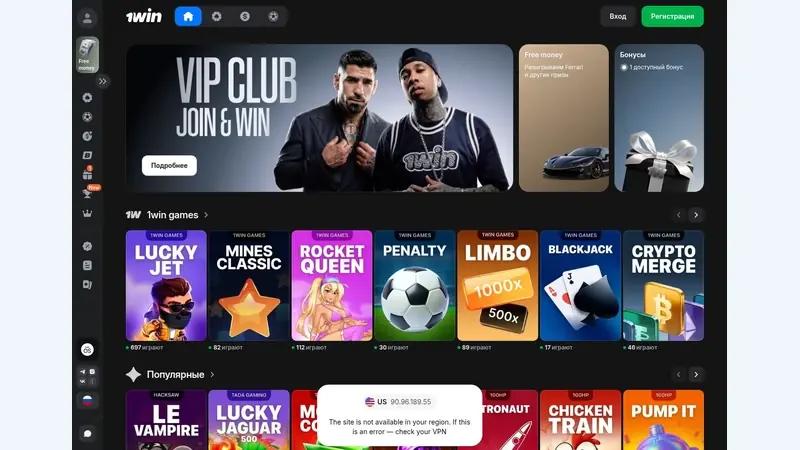This screenshot has height=450, width=800.
Task: Open the gift box bonuses sidebar icon
Action: [87, 174]
